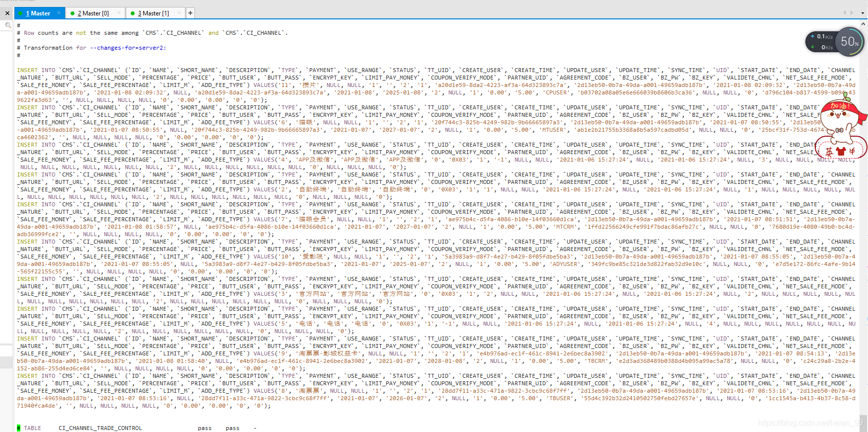This screenshot has height=432, width=868.
Task: Click the network speed 0.1K/s widget
Action: [x=821, y=42]
